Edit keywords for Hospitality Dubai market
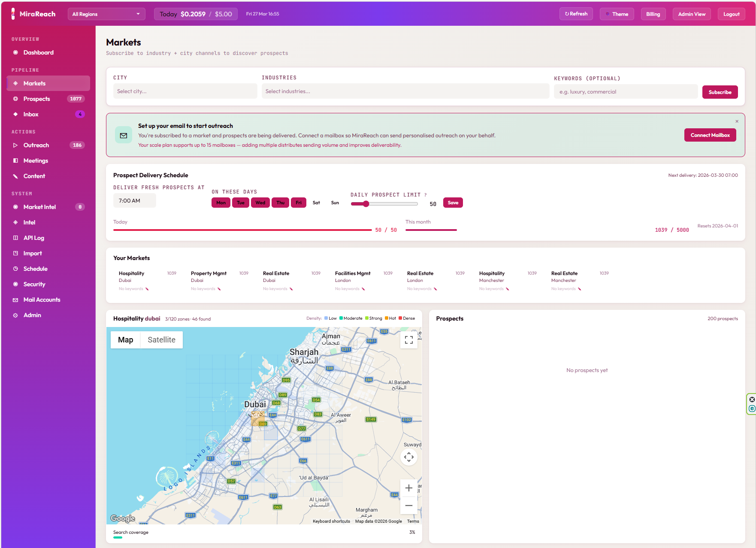This screenshot has height=548, width=756. (147, 289)
